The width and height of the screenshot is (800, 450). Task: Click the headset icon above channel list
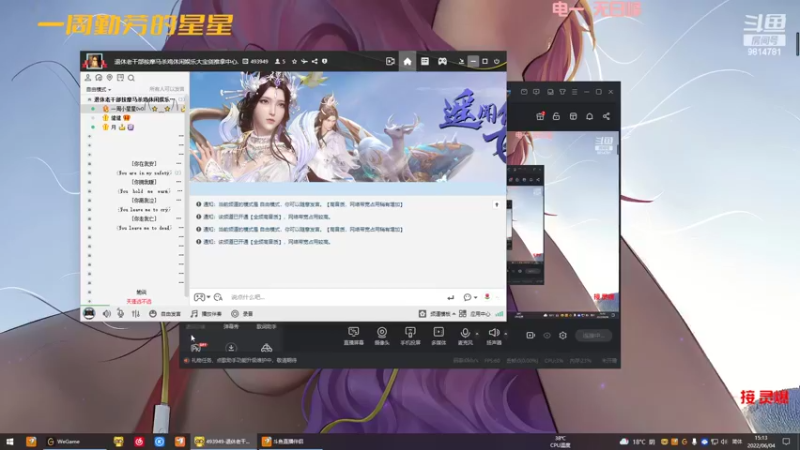coord(98,78)
